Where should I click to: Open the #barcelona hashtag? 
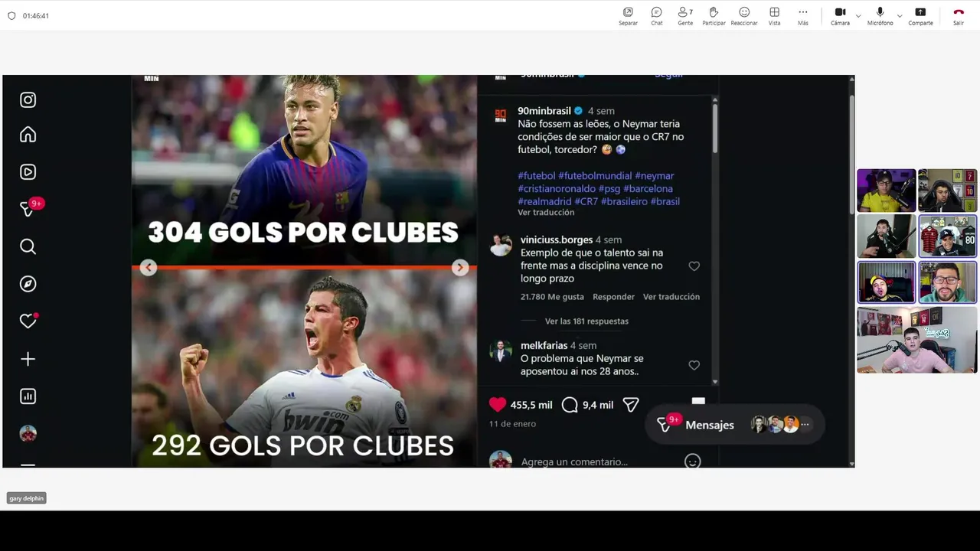pyautogui.click(x=648, y=189)
